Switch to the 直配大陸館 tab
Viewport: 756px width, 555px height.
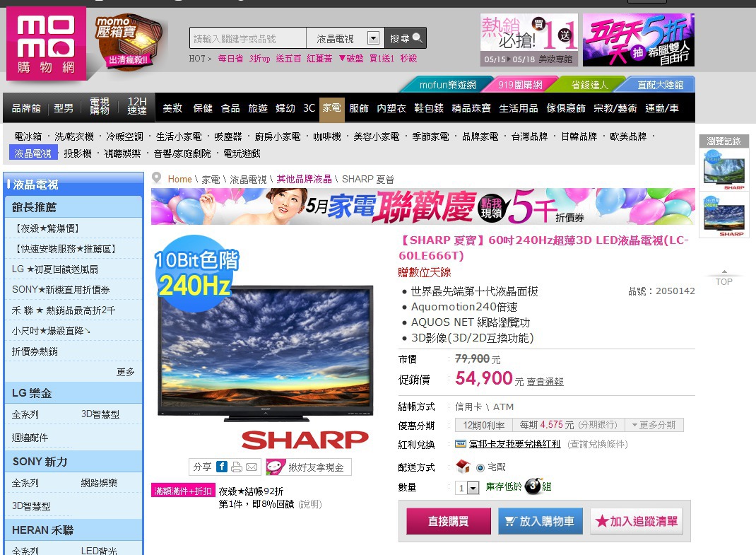660,85
